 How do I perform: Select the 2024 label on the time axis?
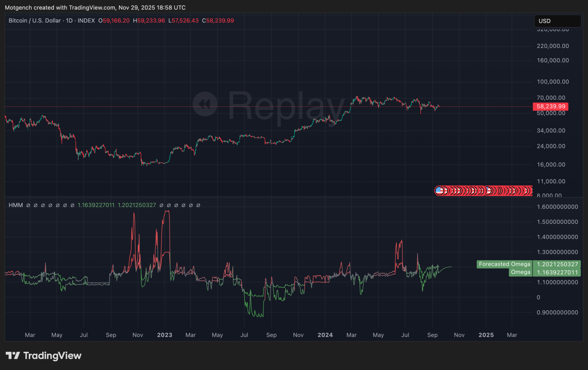(x=325, y=335)
